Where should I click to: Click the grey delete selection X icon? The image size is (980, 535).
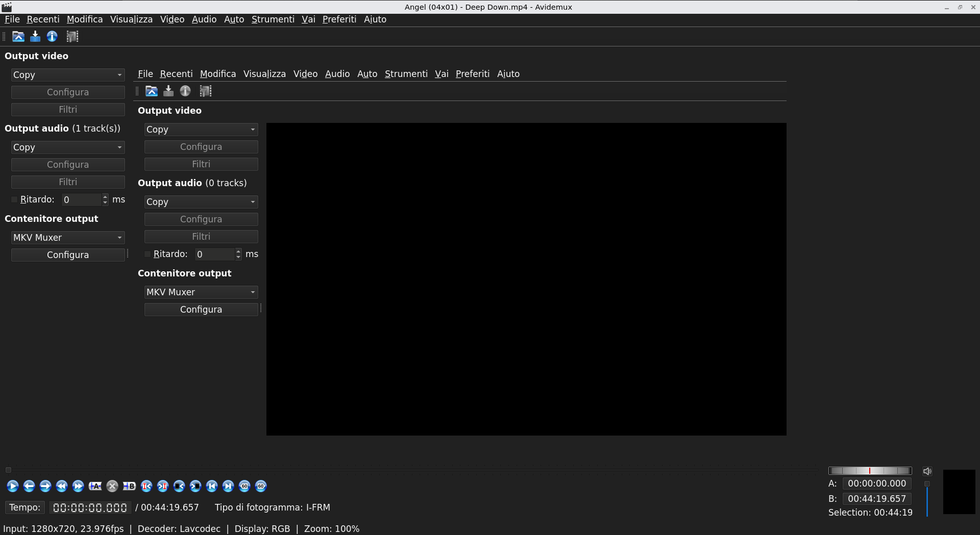tap(112, 486)
